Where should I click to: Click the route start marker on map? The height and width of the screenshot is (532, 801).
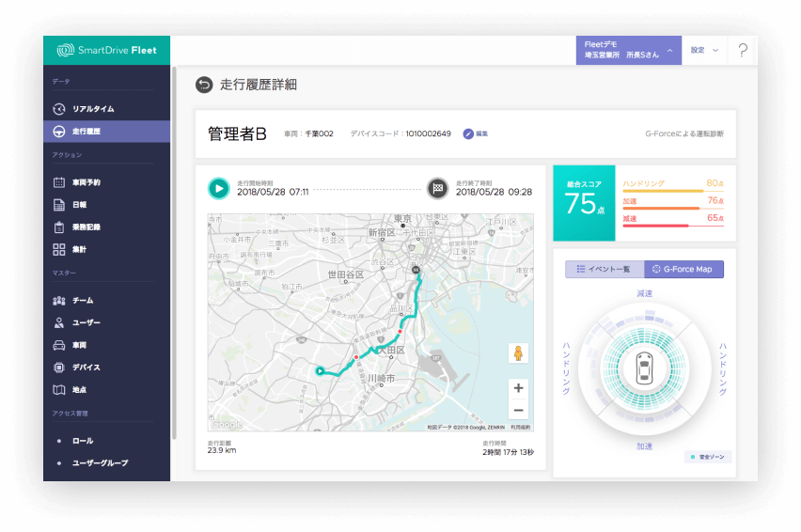[320, 371]
